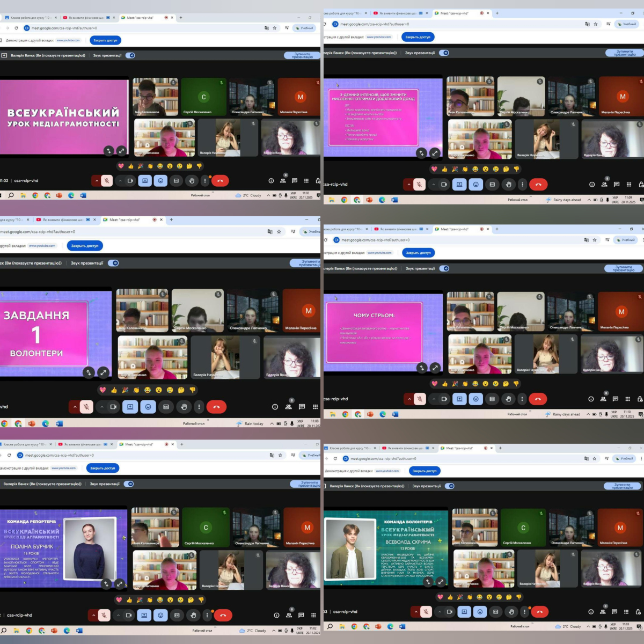The width and height of the screenshot is (644, 644).
Task: Toggle Звук презентації switch above Поліна Бурчик slide
Action: click(x=129, y=484)
